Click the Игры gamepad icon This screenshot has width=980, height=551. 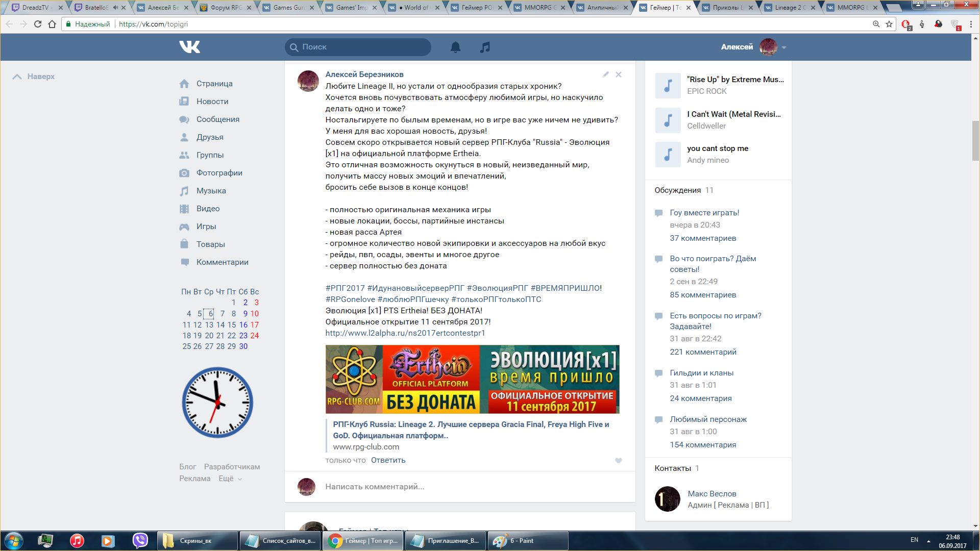(x=184, y=227)
